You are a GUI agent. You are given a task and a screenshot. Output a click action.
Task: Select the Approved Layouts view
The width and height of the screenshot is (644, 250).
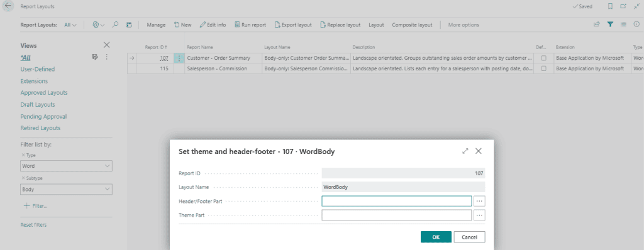pyautogui.click(x=44, y=93)
